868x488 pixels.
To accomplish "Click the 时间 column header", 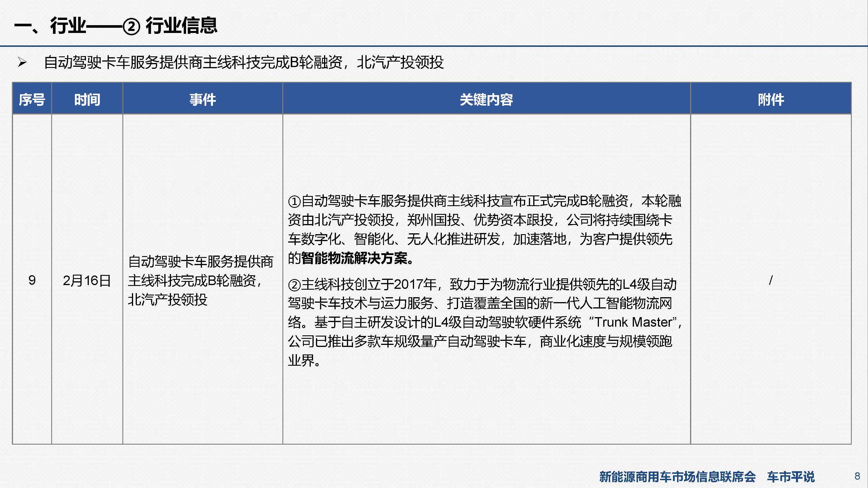I will coord(87,99).
